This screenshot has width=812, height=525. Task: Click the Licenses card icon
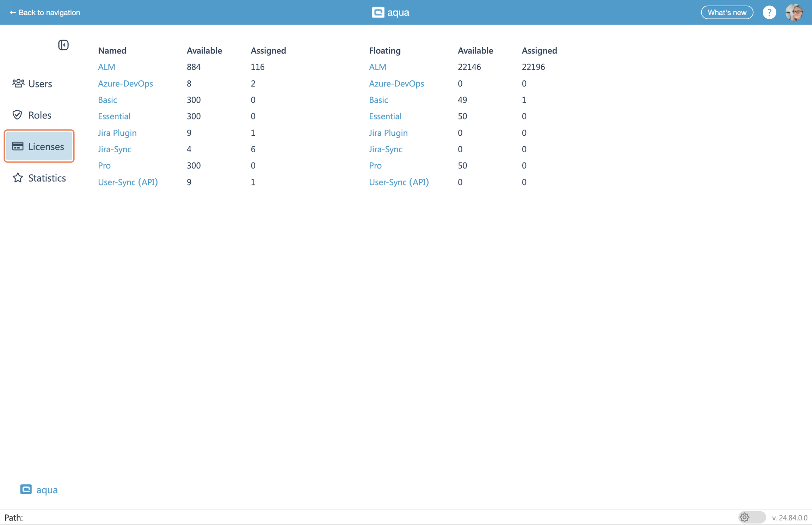coord(18,146)
